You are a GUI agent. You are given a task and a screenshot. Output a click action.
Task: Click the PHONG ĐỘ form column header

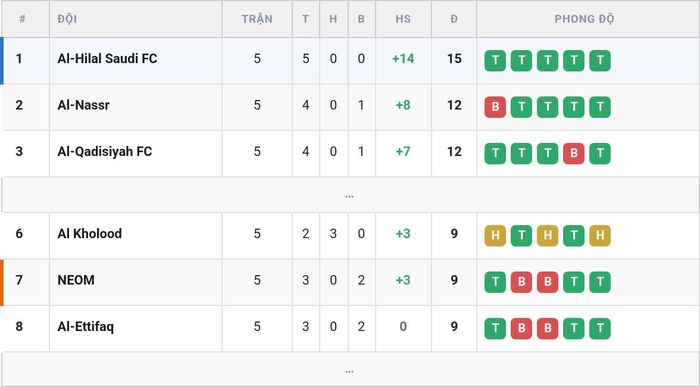[x=584, y=19]
